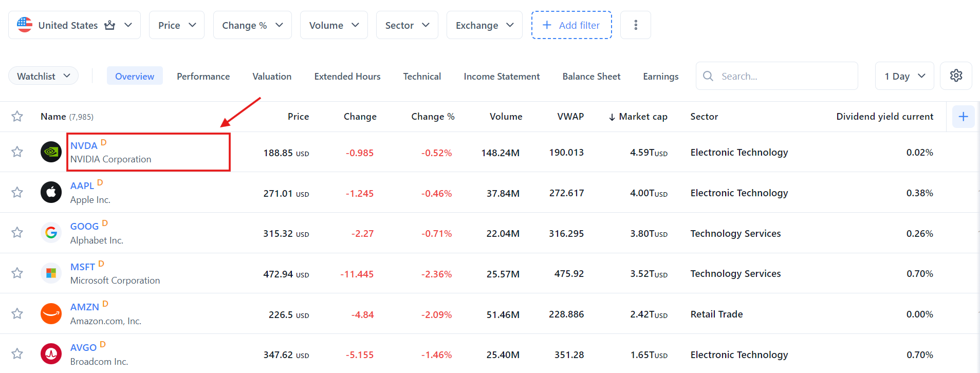Click the Apple logo icon
980x373 pixels.
pyautogui.click(x=51, y=193)
